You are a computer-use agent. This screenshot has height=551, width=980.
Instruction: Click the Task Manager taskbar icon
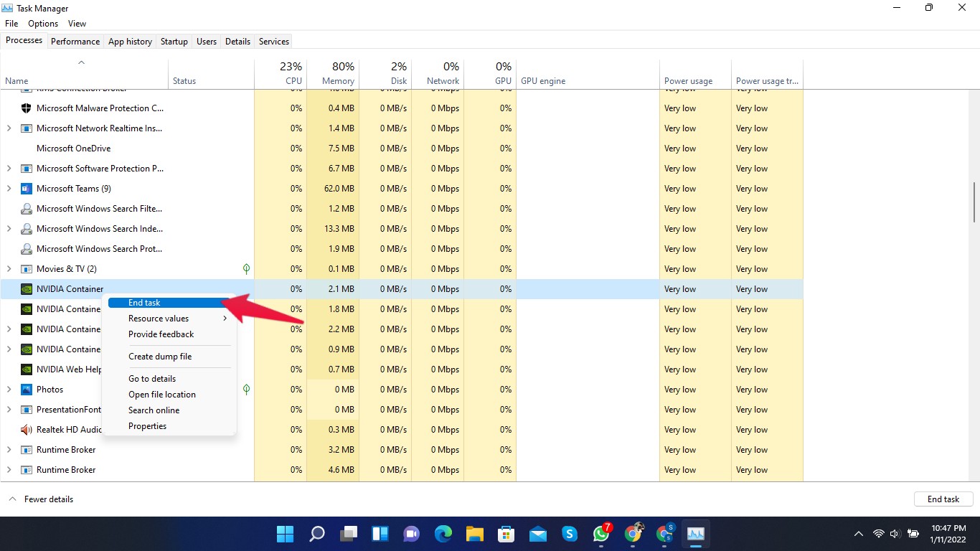[x=695, y=534]
